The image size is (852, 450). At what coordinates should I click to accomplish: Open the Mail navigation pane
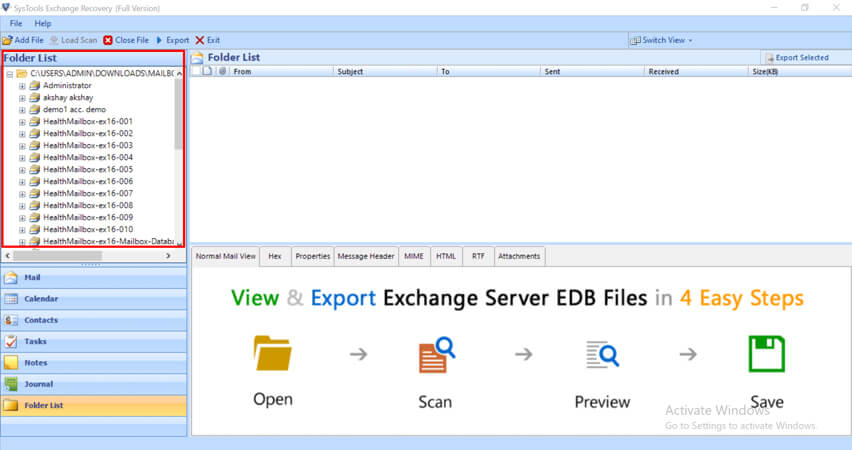93,278
